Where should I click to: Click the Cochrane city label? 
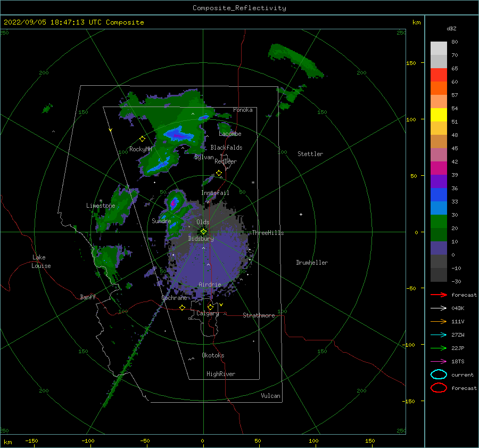(174, 298)
